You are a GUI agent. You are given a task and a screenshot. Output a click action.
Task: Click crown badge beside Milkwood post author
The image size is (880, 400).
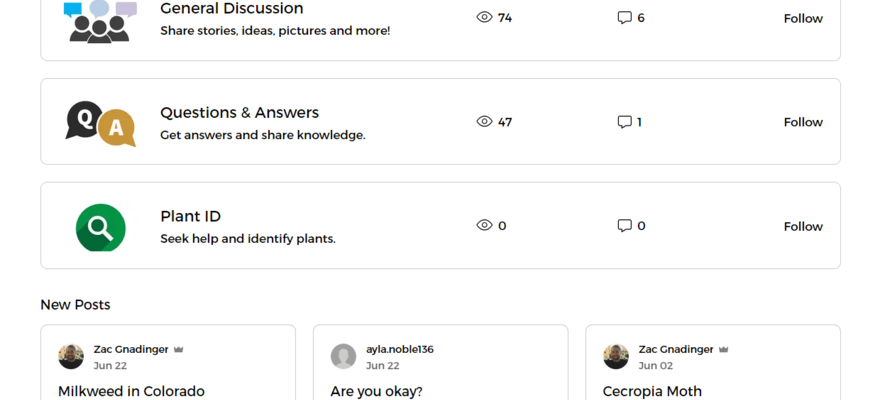click(179, 350)
